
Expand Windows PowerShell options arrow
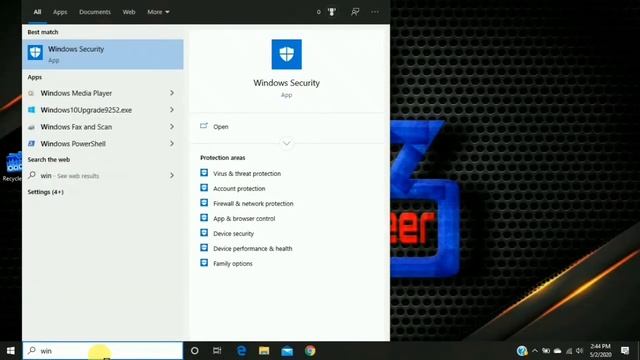click(172, 144)
